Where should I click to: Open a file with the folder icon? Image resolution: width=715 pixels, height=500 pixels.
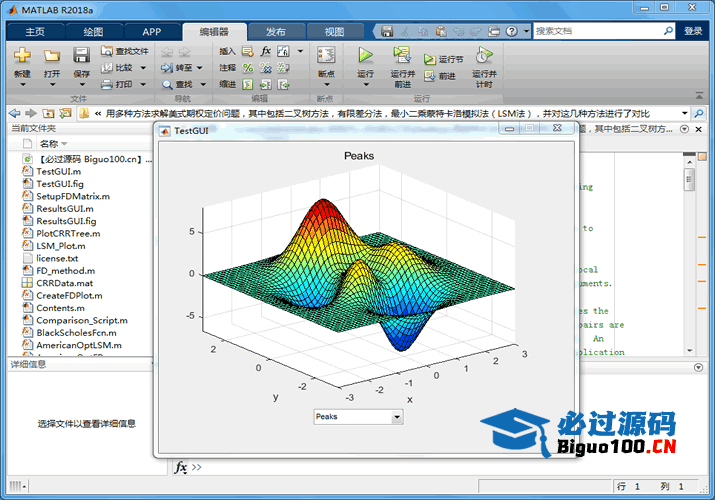[52, 56]
